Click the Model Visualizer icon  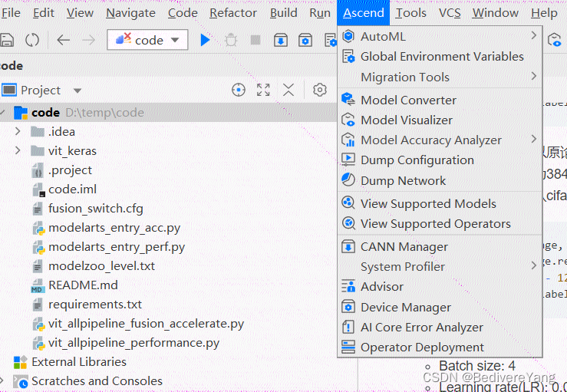[x=348, y=120]
